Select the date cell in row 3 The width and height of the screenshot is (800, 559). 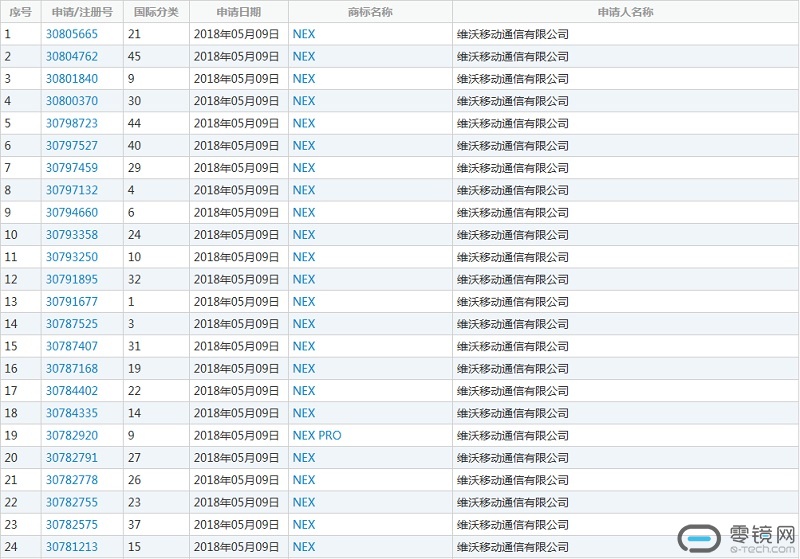point(239,79)
